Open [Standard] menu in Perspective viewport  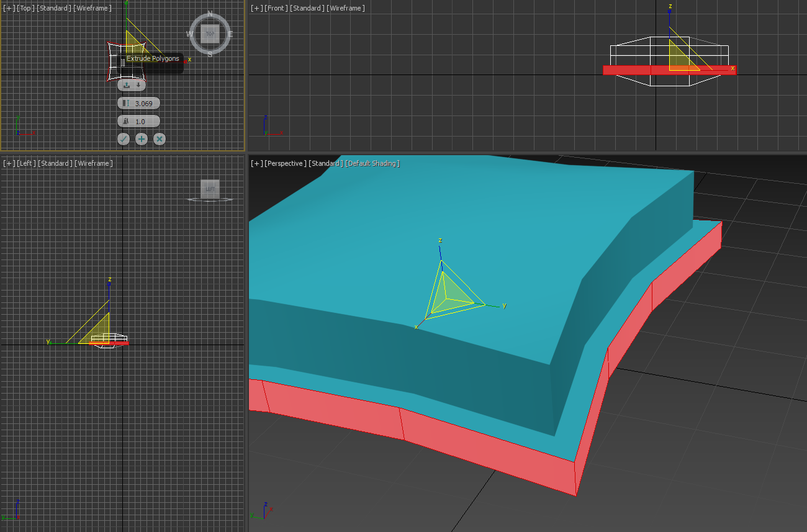pos(326,163)
